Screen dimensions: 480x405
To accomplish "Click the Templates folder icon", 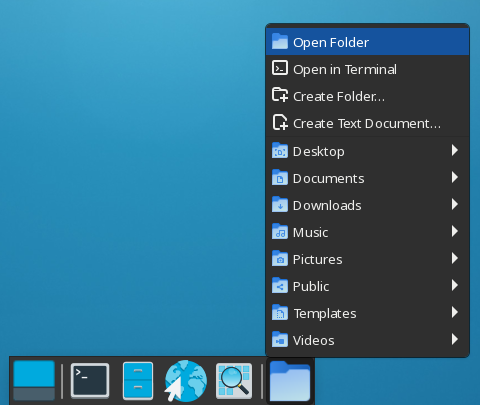I will [280, 313].
